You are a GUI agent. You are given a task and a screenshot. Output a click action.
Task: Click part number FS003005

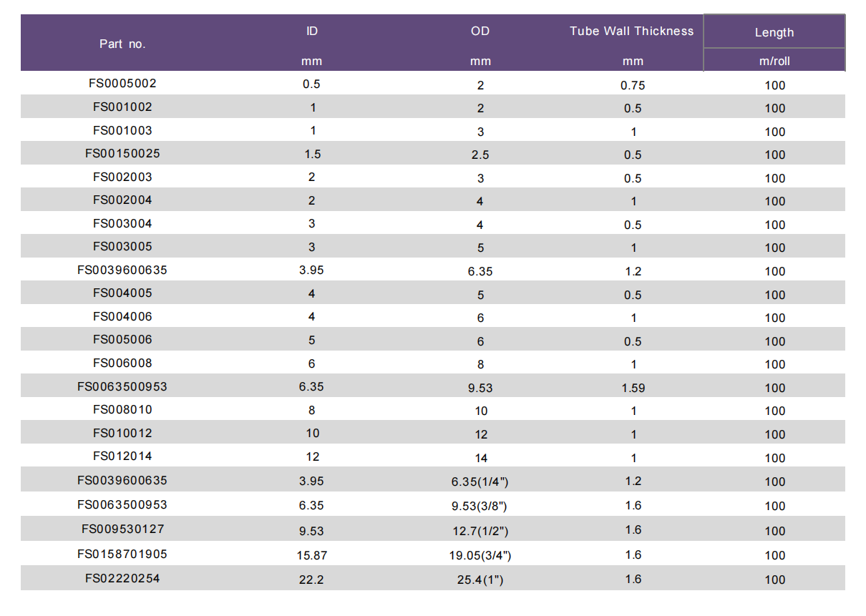point(122,247)
